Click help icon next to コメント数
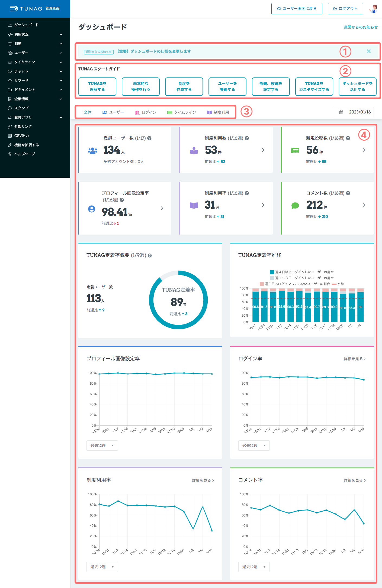Screen dimensions: 382x588 [x=348, y=193]
